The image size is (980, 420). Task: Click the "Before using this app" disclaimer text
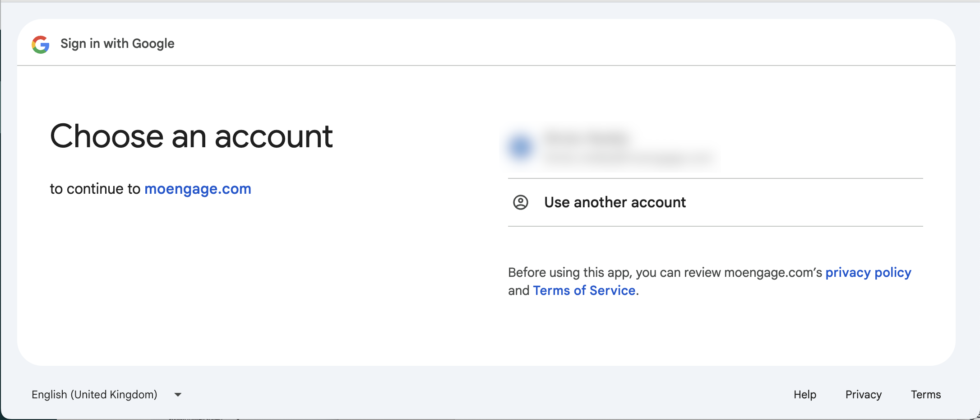pos(570,273)
